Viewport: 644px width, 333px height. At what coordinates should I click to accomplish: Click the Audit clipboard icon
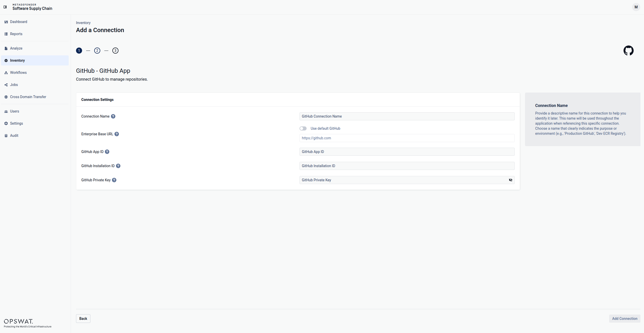6,136
